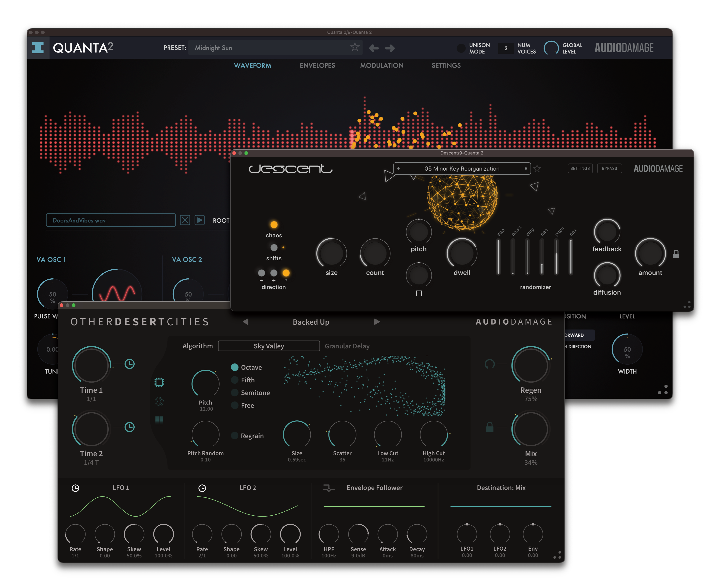Select backward direction arrow in Descent
The width and height of the screenshot is (713, 588).
tap(274, 273)
